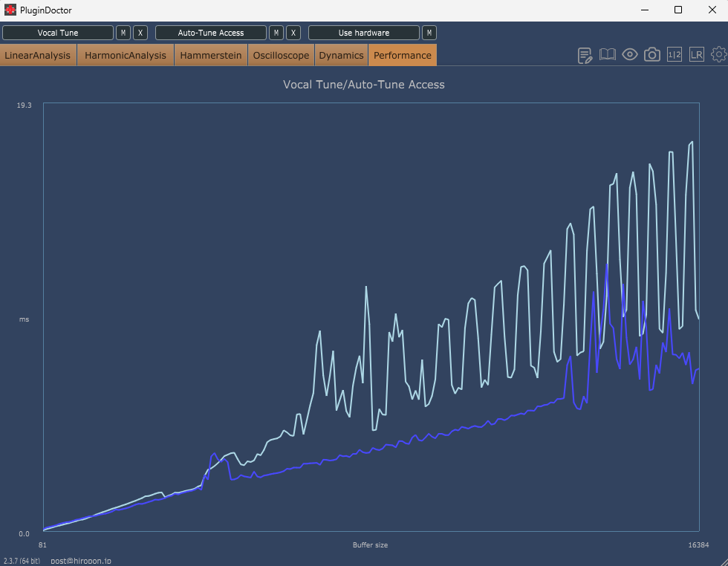
Task: Toggle M button next to Auto-Tune Access
Action: coord(276,33)
